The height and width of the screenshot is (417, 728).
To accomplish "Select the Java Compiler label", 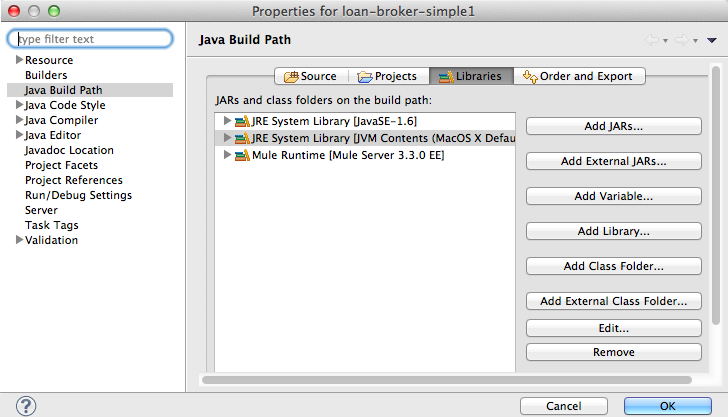I will point(61,120).
